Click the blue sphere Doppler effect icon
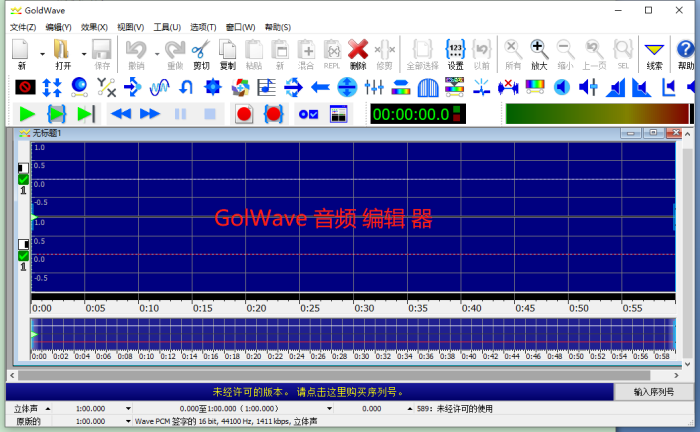Viewport: 700px width, 432px height. tap(79, 87)
